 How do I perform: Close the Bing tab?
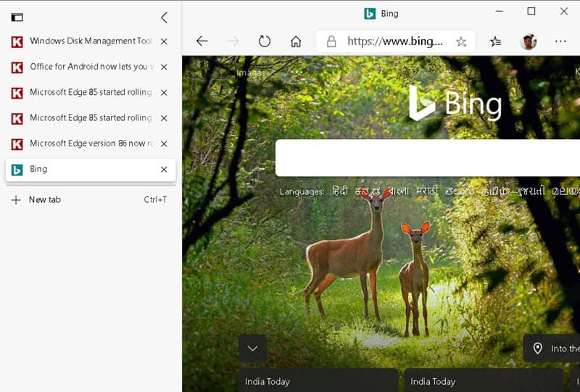click(164, 170)
